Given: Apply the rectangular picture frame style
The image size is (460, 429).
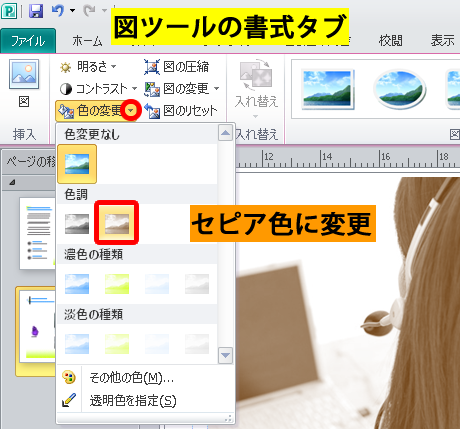Looking at the screenshot, I should pyautogui.click(x=328, y=89).
